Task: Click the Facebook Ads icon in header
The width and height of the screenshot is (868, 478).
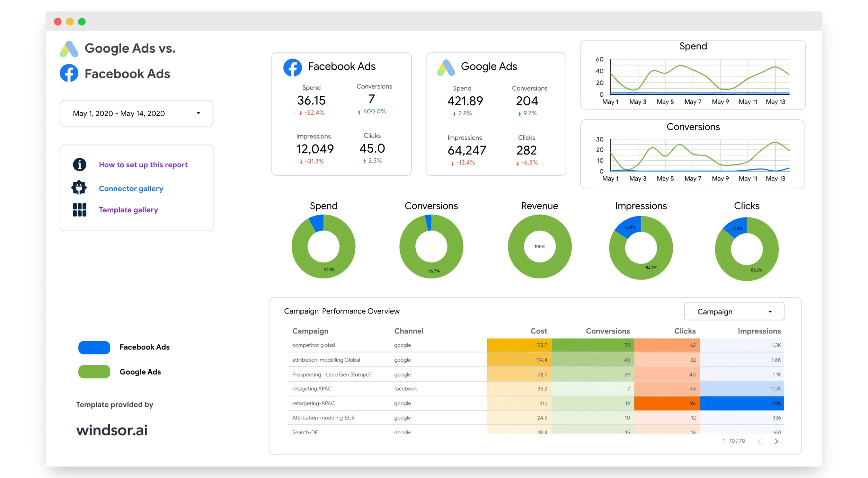Action: pyautogui.click(x=70, y=73)
